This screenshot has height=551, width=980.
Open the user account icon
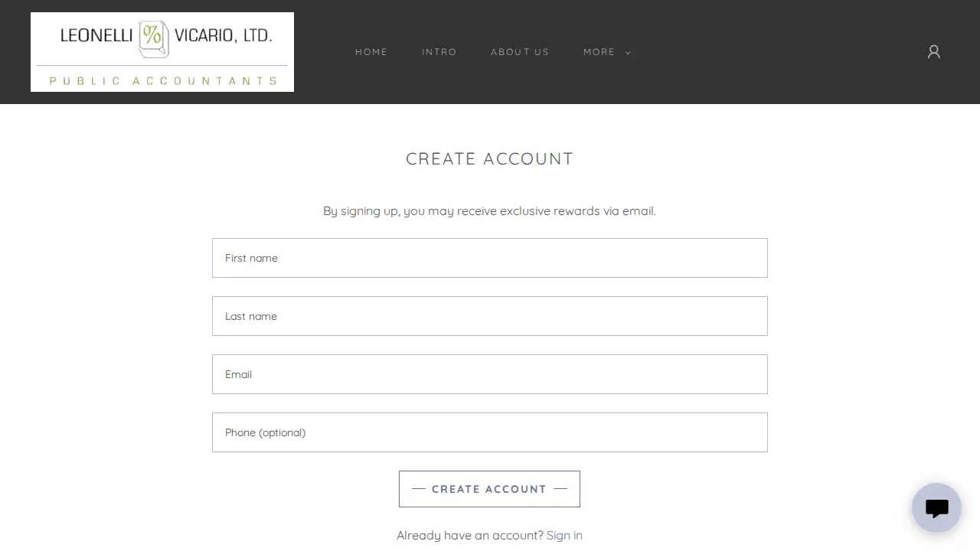933,52
